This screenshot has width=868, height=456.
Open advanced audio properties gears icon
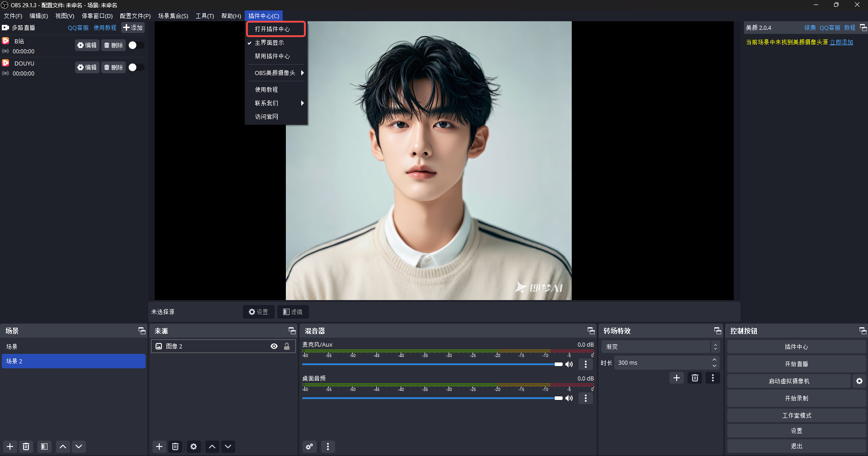pos(309,447)
